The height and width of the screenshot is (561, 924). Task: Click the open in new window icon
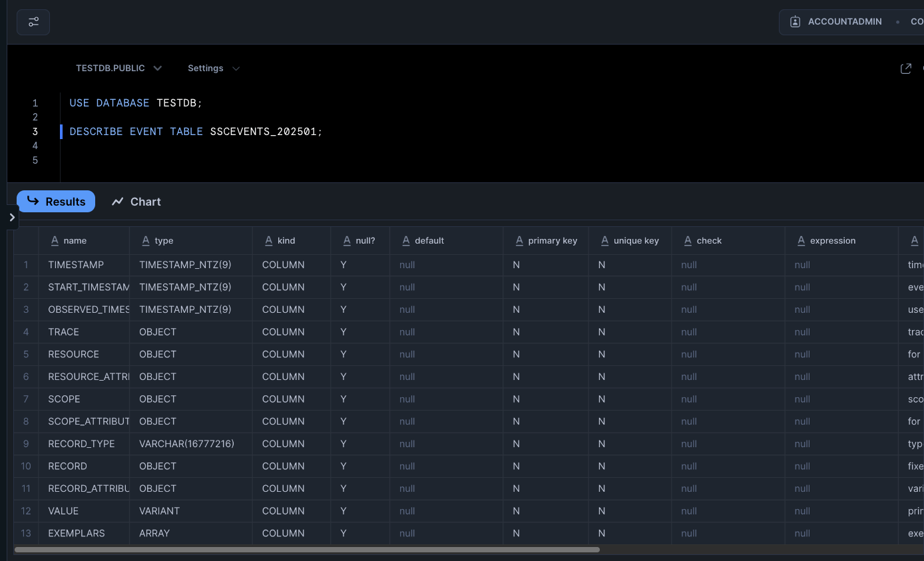coord(905,69)
